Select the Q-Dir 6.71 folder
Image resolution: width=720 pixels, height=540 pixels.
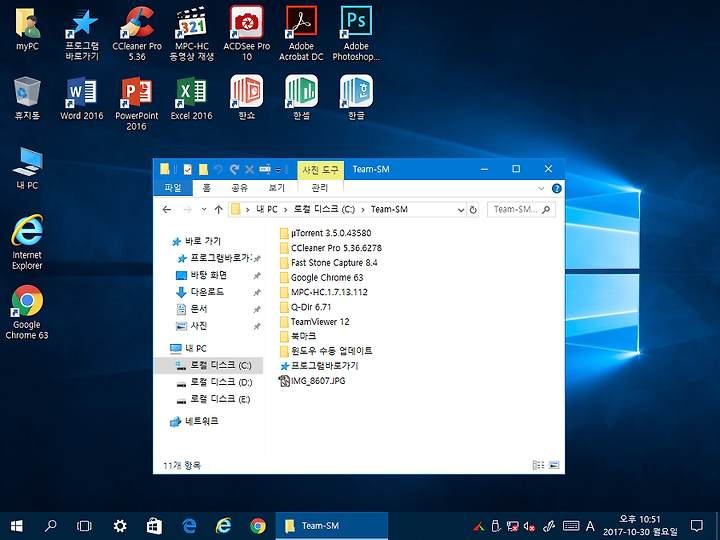click(x=305, y=307)
